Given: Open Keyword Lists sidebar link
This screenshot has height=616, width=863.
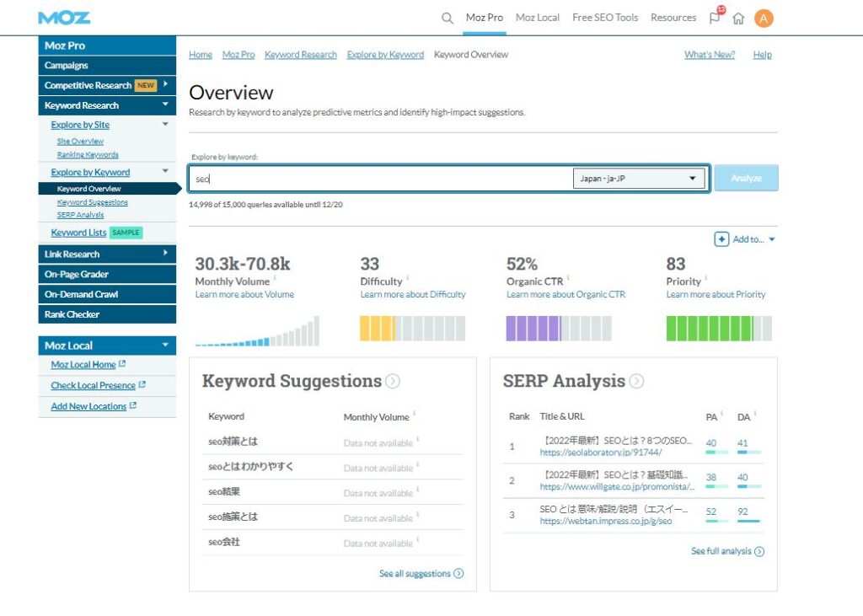Looking at the screenshot, I should pyautogui.click(x=78, y=233).
